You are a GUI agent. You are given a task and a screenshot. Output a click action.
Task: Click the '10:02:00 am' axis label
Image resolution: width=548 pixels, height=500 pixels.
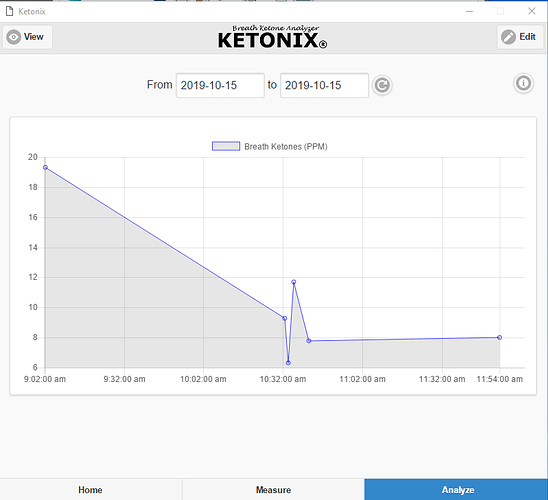pos(203,379)
